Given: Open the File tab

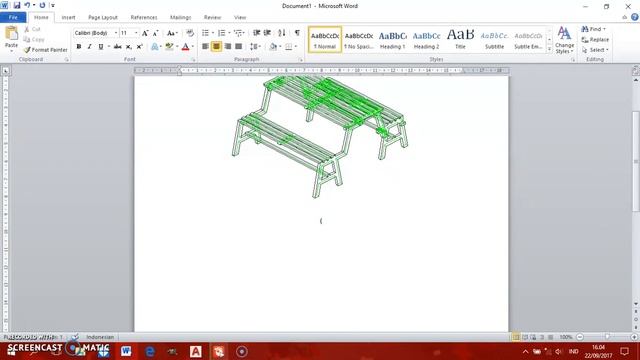Looking at the screenshot, I should pyautogui.click(x=13, y=18).
